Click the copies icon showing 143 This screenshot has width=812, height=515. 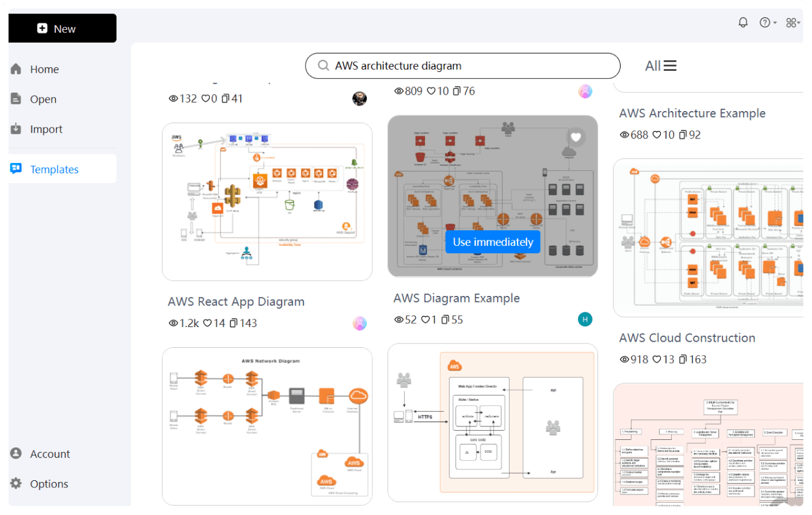coord(233,323)
